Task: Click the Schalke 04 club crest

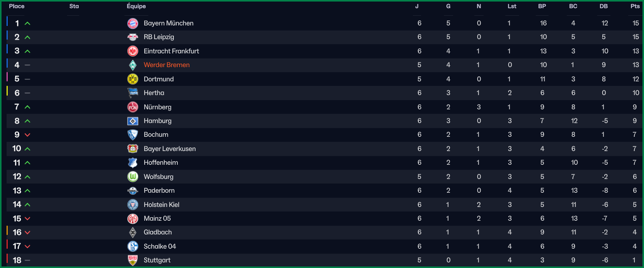Action: click(x=133, y=246)
